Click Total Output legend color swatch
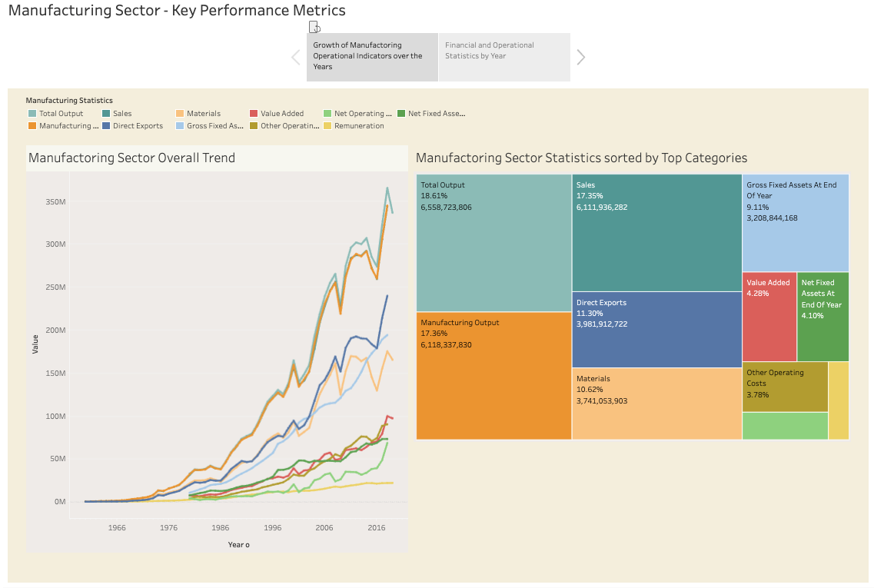 [x=32, y=114]
